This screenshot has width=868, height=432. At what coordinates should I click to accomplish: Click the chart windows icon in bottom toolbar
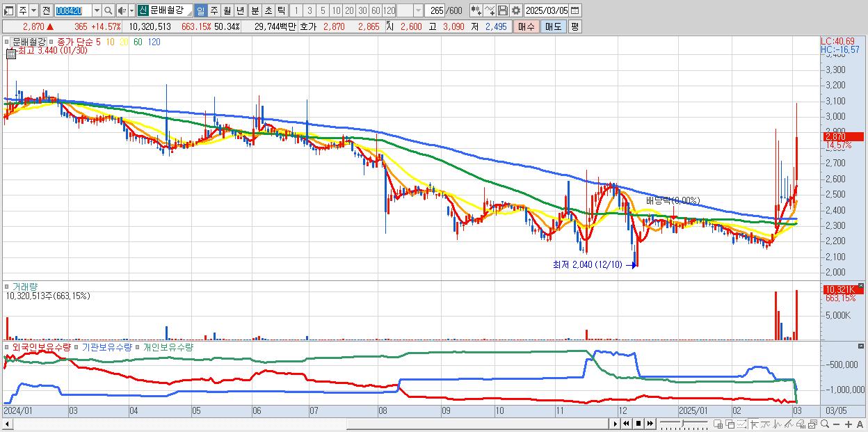pyautogui.click(x=812, y=424)
